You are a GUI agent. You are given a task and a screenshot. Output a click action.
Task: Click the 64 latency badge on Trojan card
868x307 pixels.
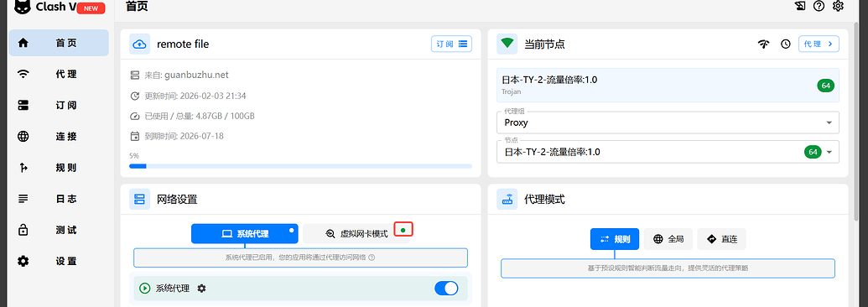point(826,86)
